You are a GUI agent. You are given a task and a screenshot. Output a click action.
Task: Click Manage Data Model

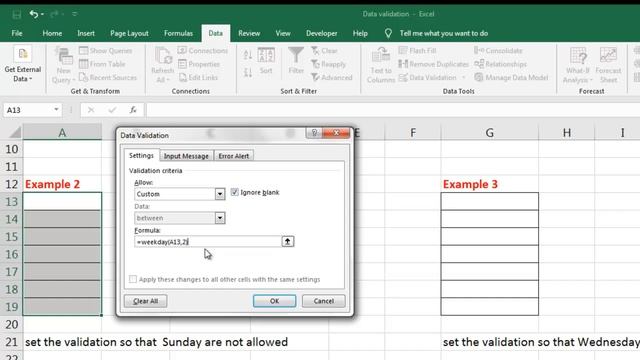click(511, 78)
